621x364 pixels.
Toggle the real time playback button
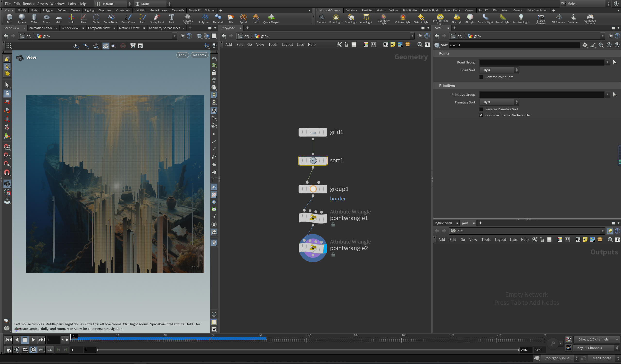click(x=33, y=350)
